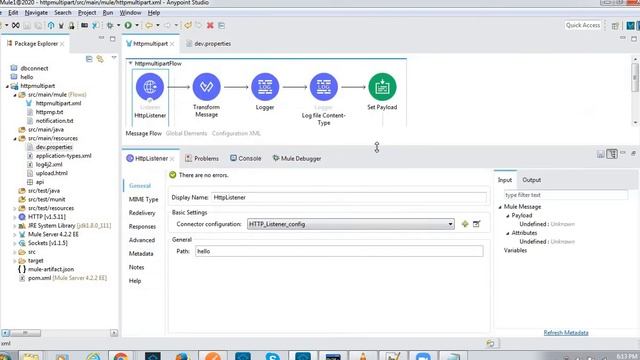Click the green Run button in toolbar
The image size is (640, 360).
click(x=128, y=25)
